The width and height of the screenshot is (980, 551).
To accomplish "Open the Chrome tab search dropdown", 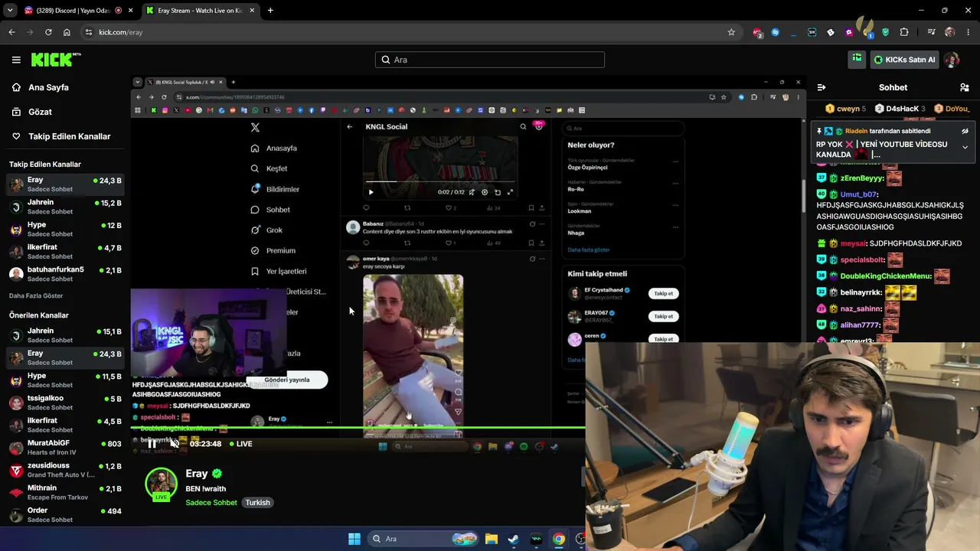I will [10, 11].
